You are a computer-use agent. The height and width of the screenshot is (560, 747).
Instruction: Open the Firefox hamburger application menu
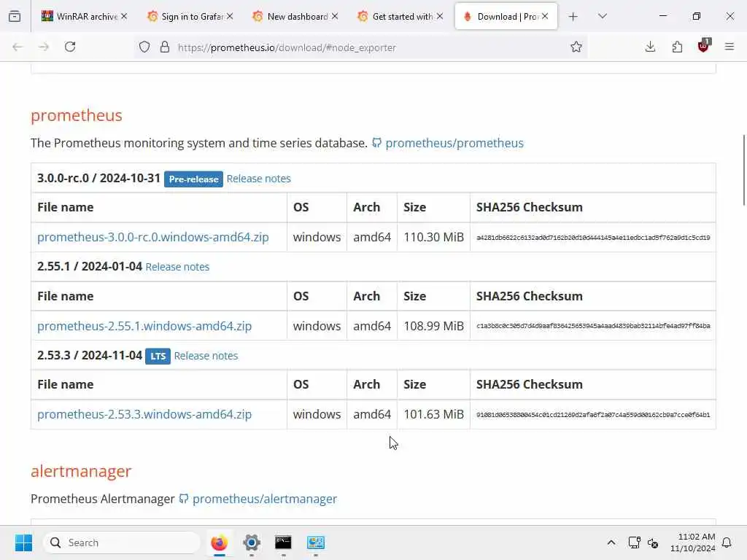coord(729,47)
